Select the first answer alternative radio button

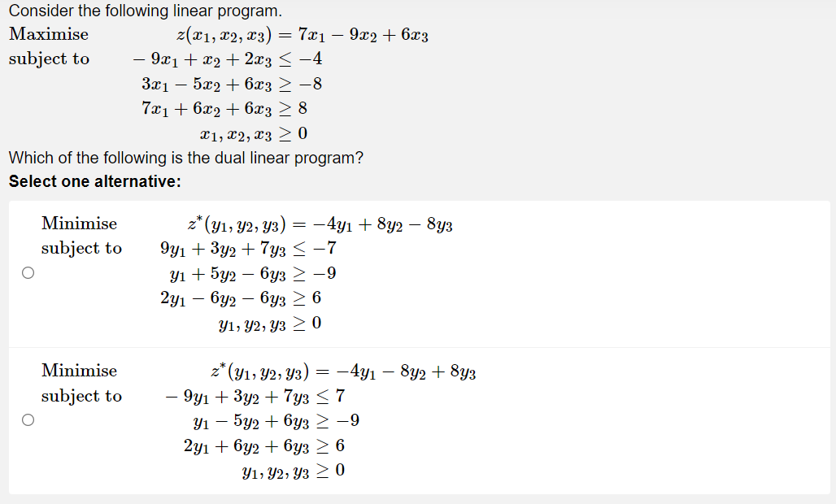point(28,273)
